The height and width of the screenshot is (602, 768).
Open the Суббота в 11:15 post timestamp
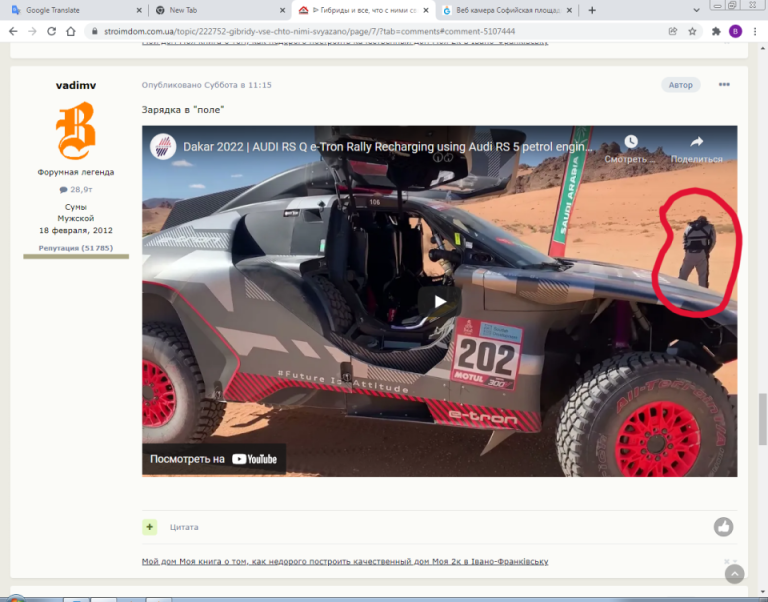point(238,85)
